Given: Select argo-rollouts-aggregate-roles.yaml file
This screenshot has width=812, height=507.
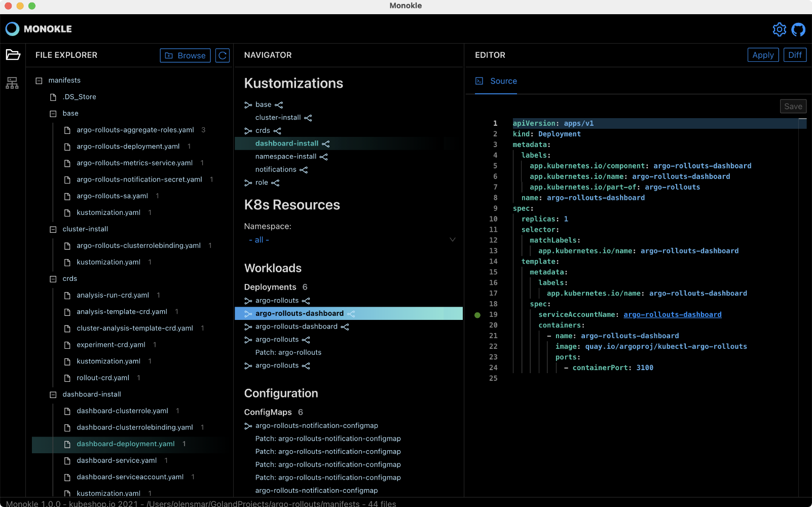Looking at the screenshot, I should (x=135, y=130).
